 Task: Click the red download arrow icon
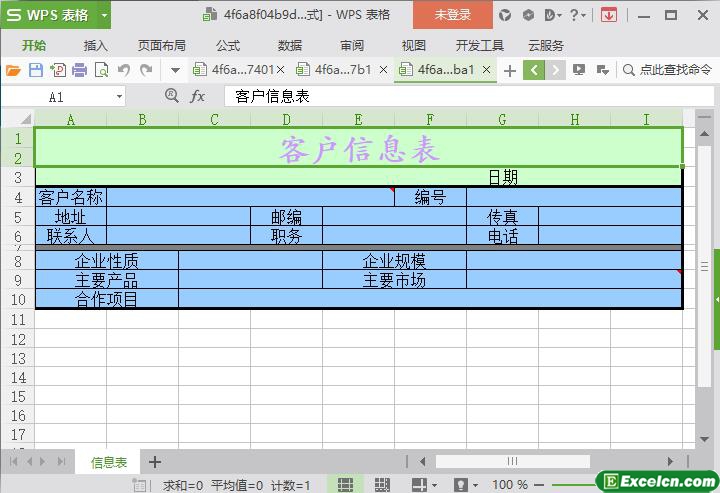pyautogui.click(x=608, y=15)
